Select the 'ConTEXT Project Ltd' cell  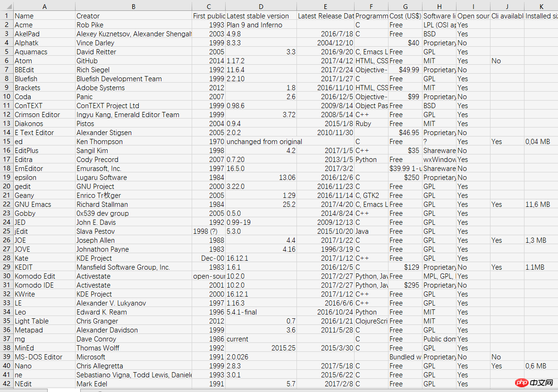coord(134,106)
